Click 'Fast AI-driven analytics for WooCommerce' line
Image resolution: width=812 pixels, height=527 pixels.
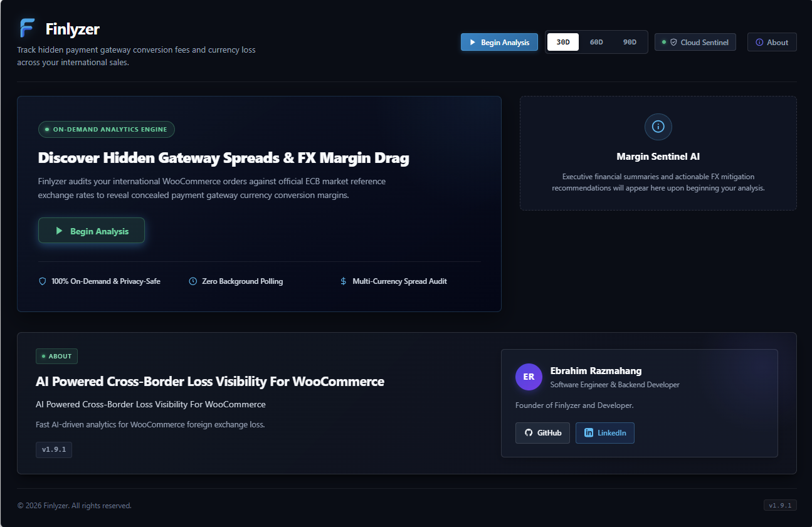coord(150,425)
